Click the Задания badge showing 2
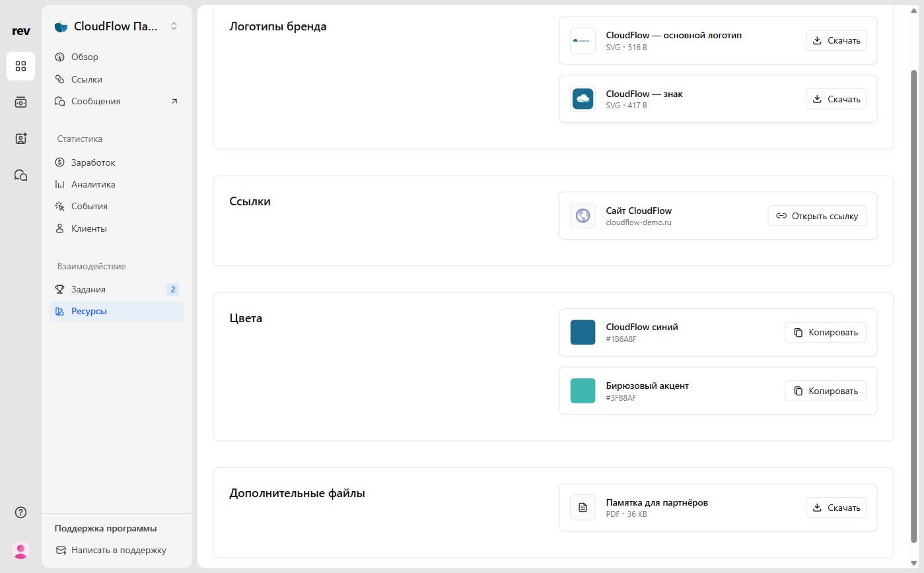The height and width of the screenshot is (573, 924). [x=173, y=289]
